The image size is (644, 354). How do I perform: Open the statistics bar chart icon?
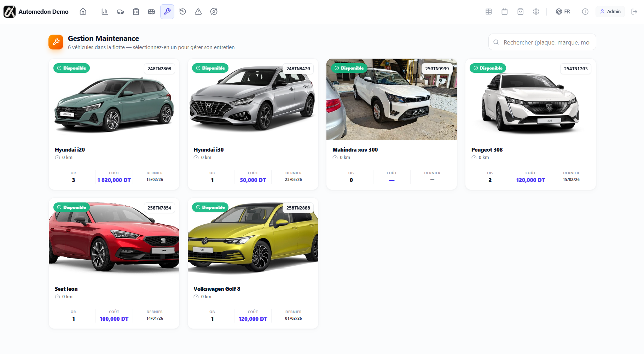pyautogui.click(x=105, y=12)
